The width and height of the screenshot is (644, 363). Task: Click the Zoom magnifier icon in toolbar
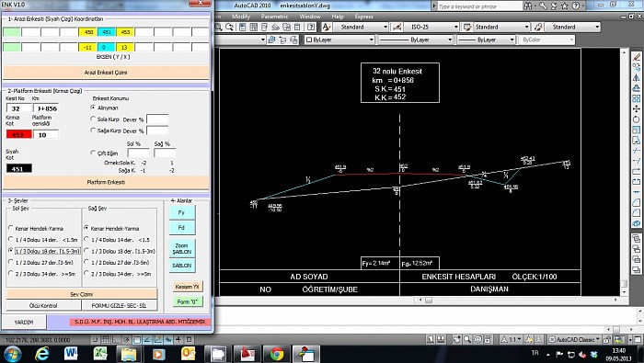(x=219, y=27)
